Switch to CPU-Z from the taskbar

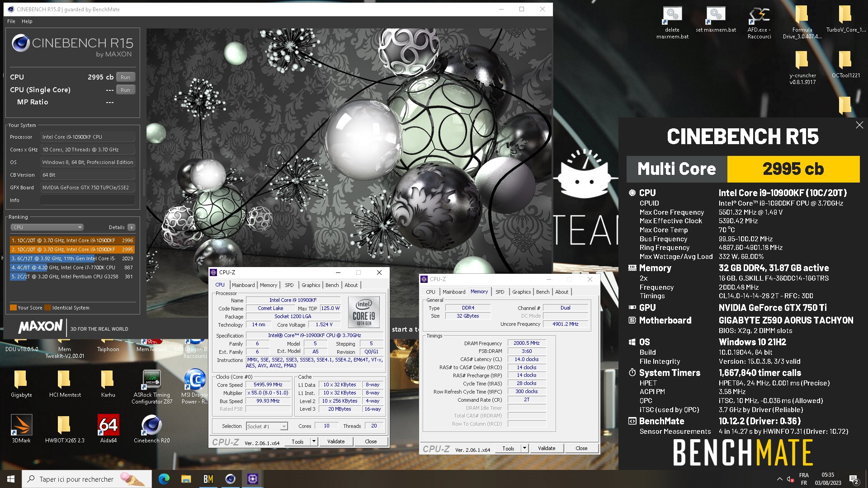tap(252, 479)
